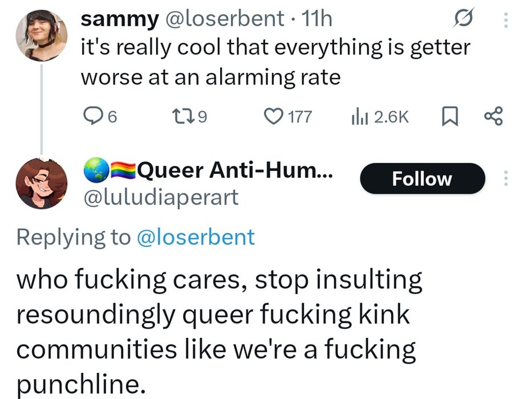Screen dimensions: 532x399
Task: Click the @loserbent handle beside sammy's name
Action: coord(223,19)
